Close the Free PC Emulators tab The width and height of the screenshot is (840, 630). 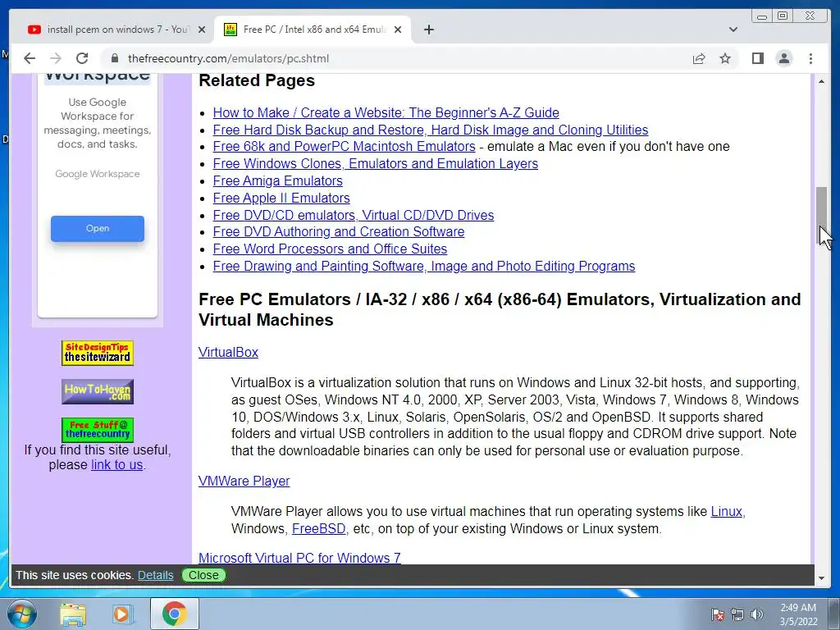pos(398,30)
